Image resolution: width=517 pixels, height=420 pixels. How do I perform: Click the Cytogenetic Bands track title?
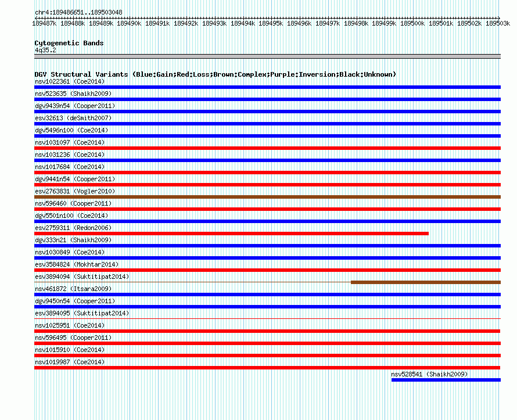[x=69, y=43]
